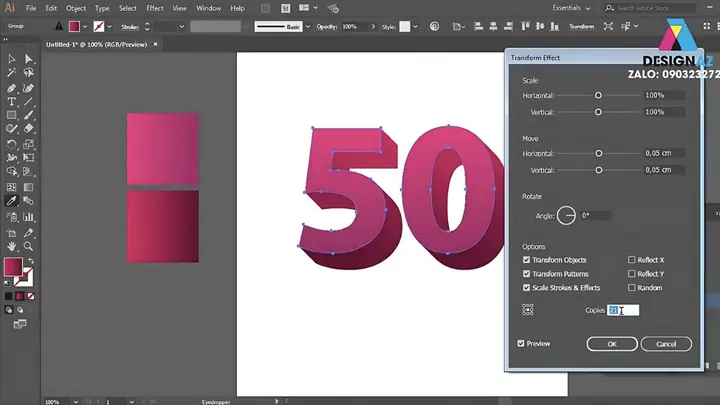Screen dimensions: 720x405
Task: Click the Move Vertical slider handle
Action: 599,170
